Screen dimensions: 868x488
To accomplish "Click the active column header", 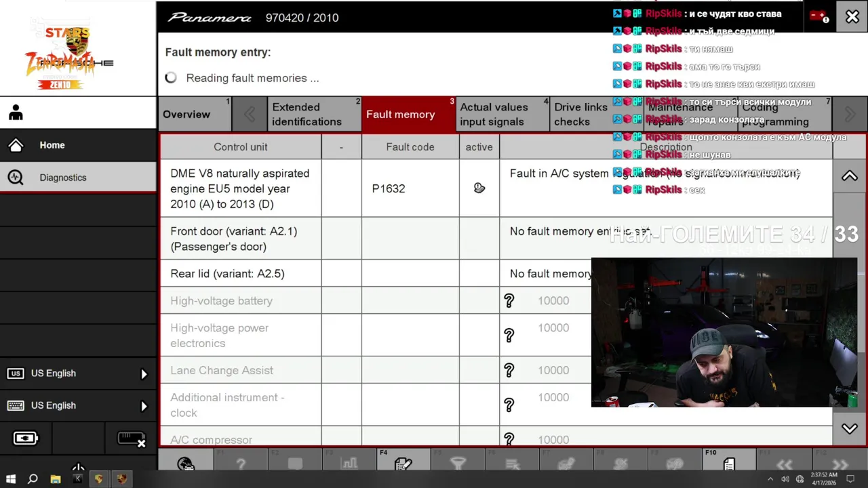I will (479, 146).
